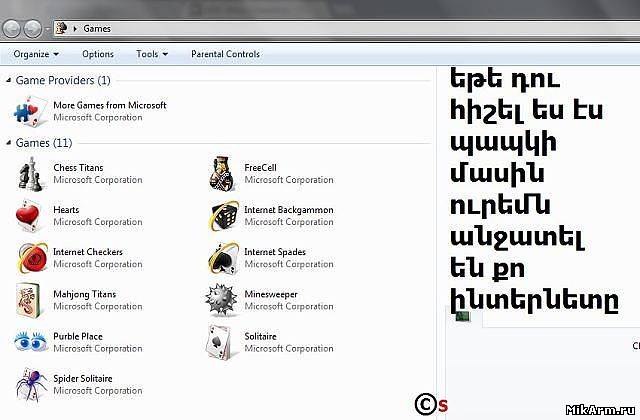Select the FreeCell title text
Image resolution: width=640 pixels, height=420 pixels.
pyautogui.click(x=260, y=167)
